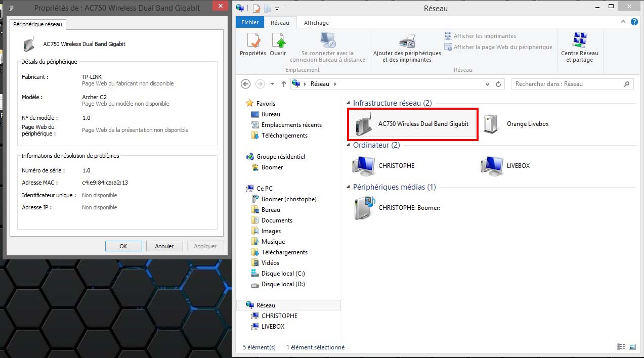Screen dimensions: 644x358
Task: Click Archer C2 model value
Action: 94,97
